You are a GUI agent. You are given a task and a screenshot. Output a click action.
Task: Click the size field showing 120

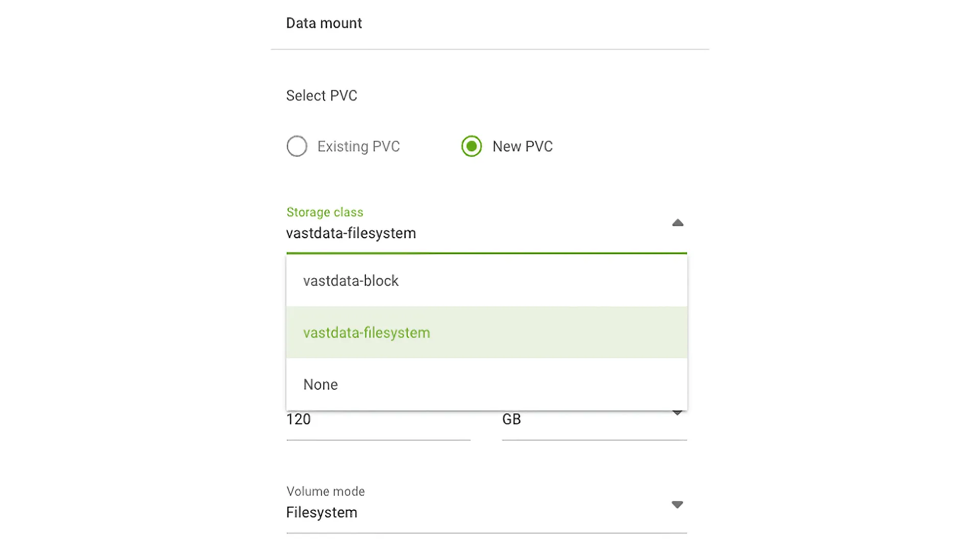point(378,419)
